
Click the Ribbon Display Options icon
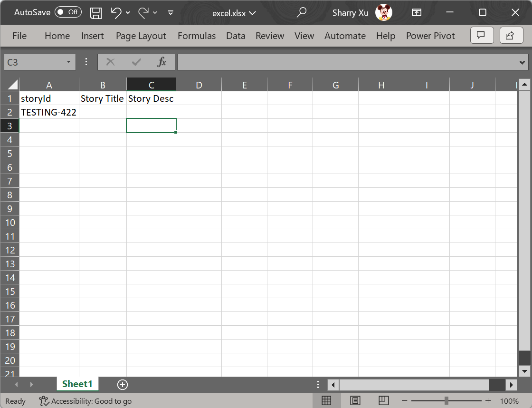click(x=416, y=12)
